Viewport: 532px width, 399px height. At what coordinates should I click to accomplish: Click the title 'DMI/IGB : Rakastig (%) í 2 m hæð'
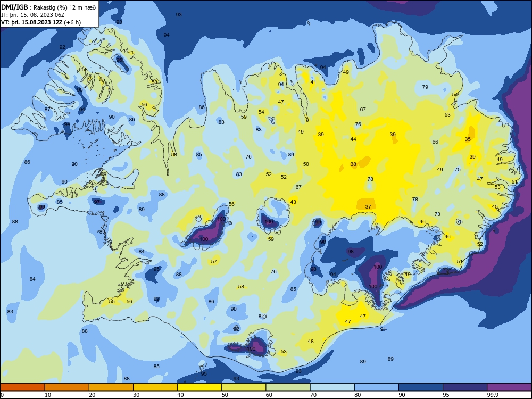(48, 7)
